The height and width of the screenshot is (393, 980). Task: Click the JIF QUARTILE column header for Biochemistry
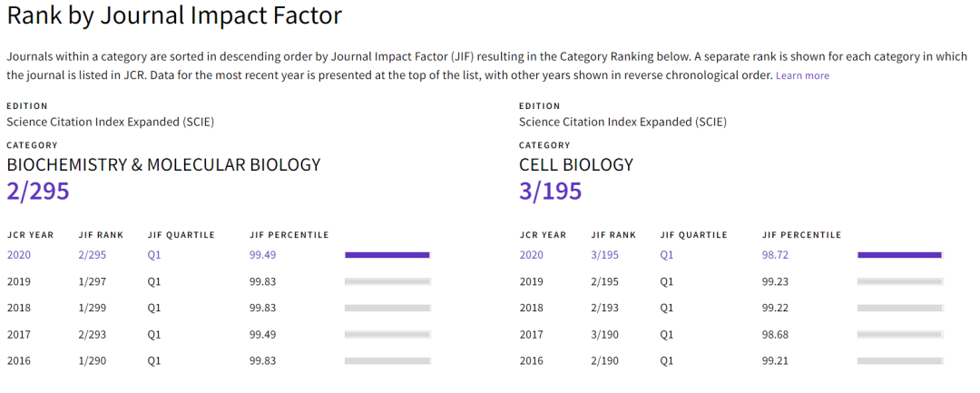(x=181, y=235)
